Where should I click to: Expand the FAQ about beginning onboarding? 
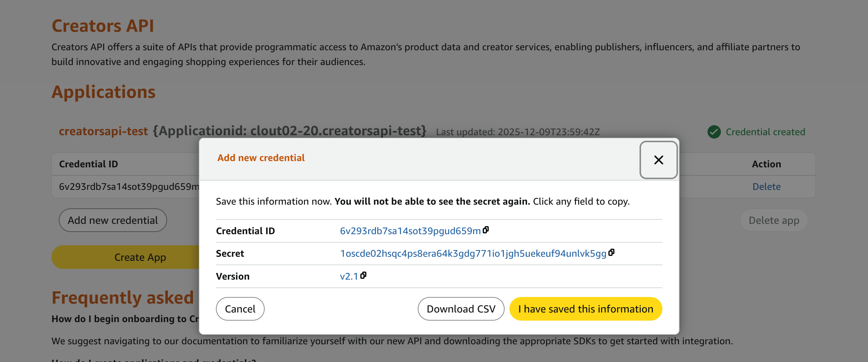pyautogui.click(x=126, y=318)
